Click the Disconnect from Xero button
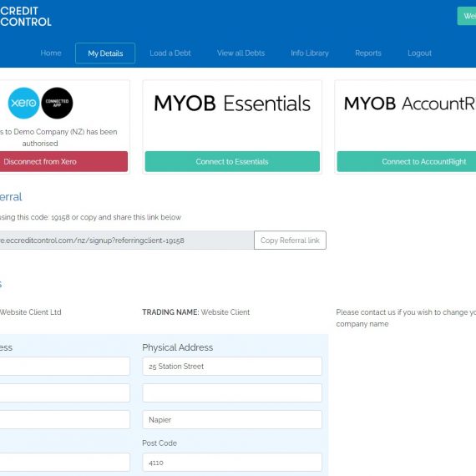Screen dimensions: 476x476 63,161
